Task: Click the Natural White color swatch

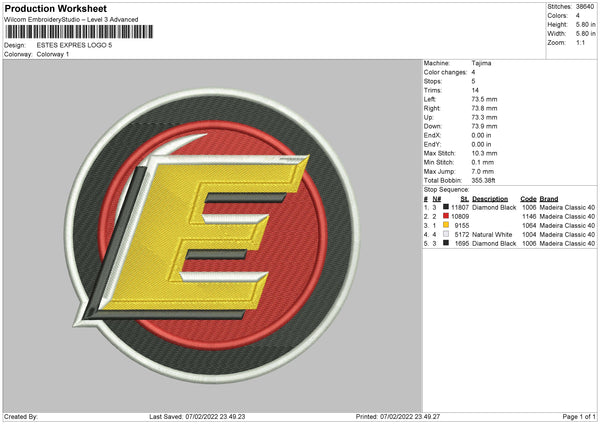Action: pos(446,234)
